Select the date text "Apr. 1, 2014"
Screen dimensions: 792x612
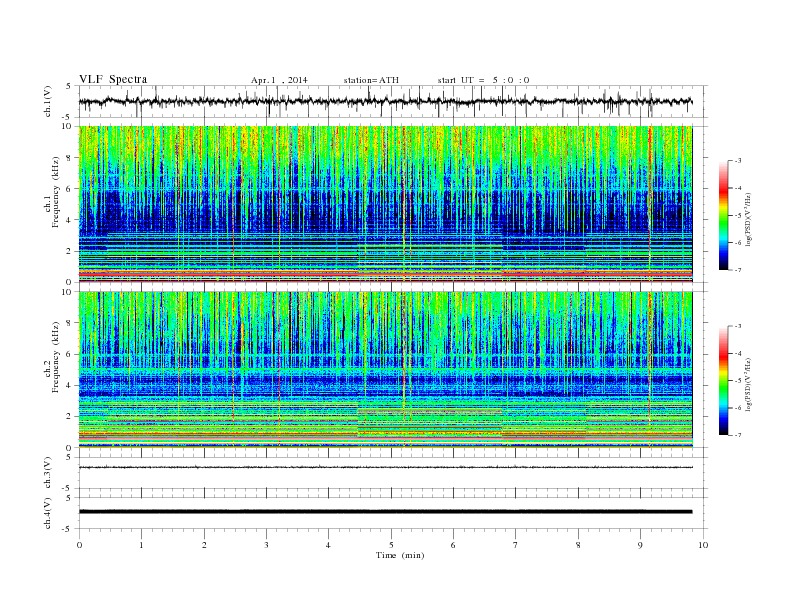[279, 80]
